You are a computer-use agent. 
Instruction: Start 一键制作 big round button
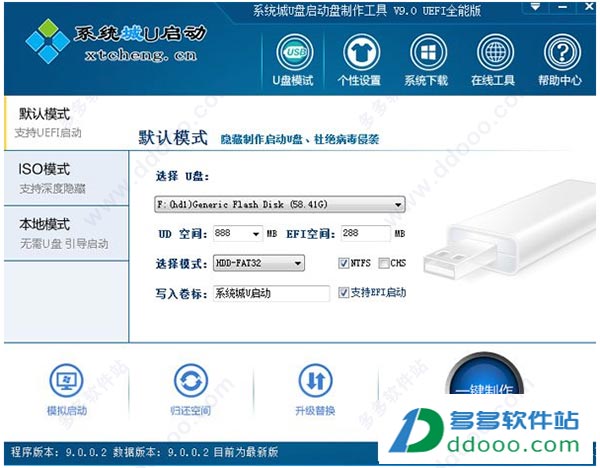point(485,374)
